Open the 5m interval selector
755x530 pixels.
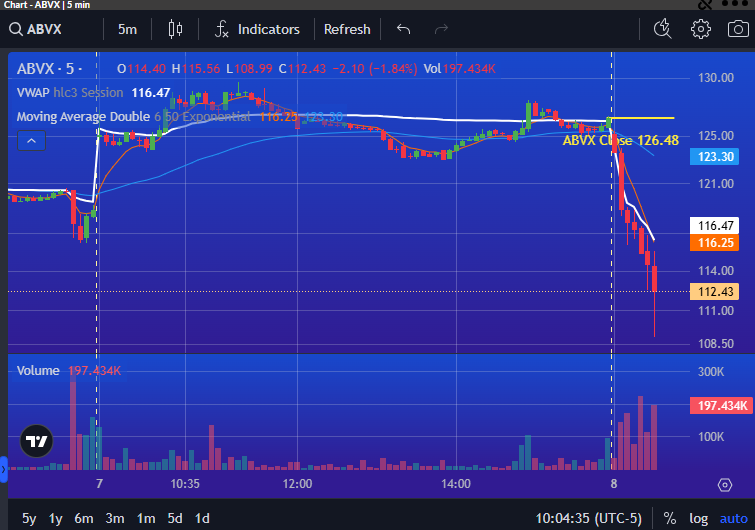(x=128, y=29)
